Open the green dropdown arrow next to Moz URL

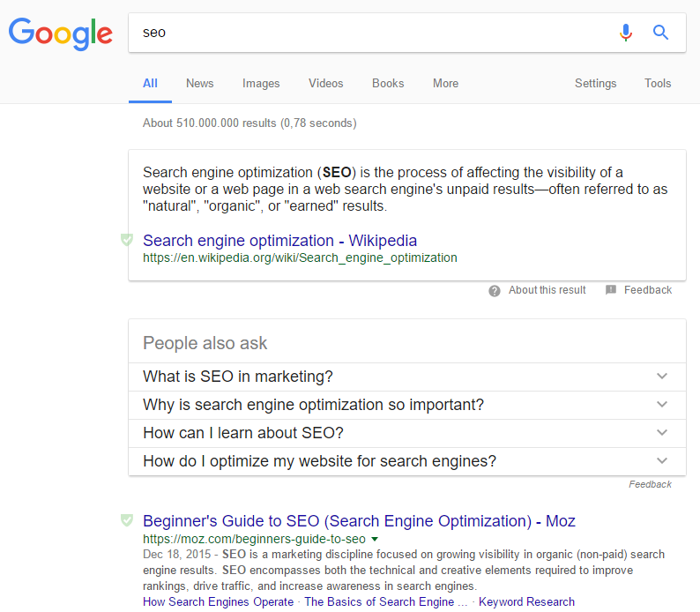click(375, 539)
